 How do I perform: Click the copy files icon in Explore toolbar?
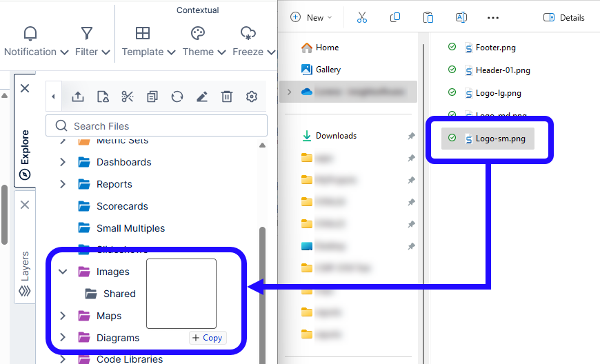click(152, 97)
